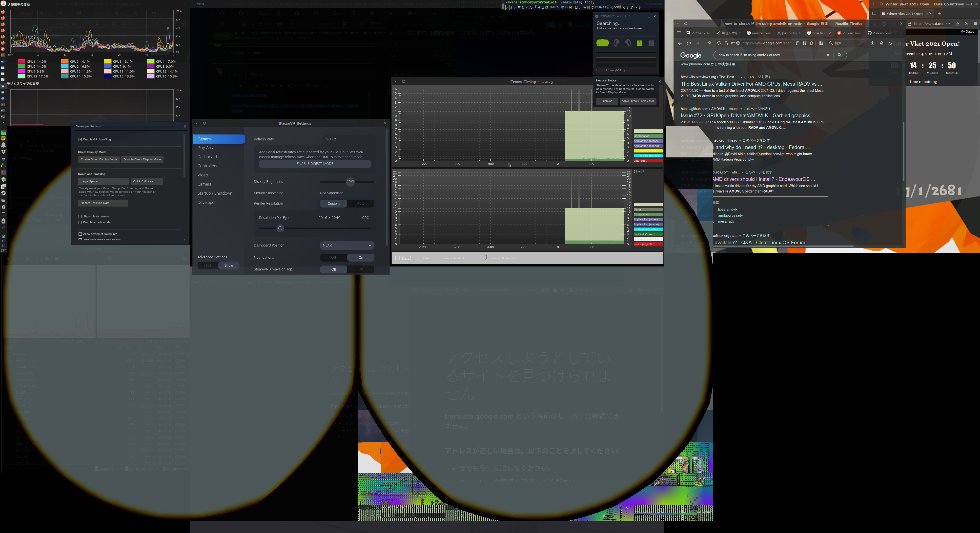Toggle Enable GPU profiling checkbox

80,139
